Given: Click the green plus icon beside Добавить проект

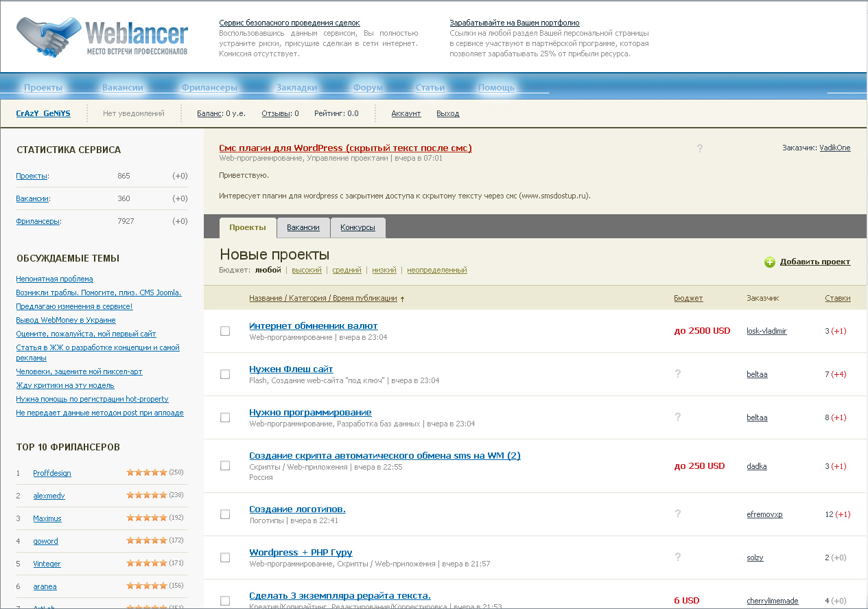Looking at the screenshot, I should point(770,262).
